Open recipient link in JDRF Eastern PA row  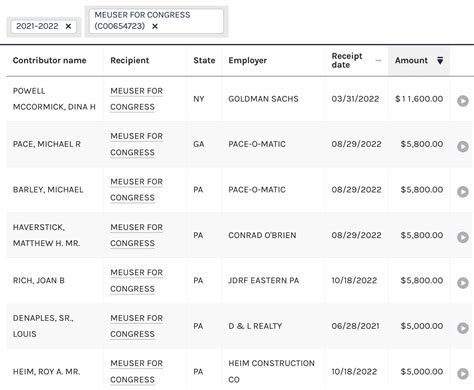136,281
